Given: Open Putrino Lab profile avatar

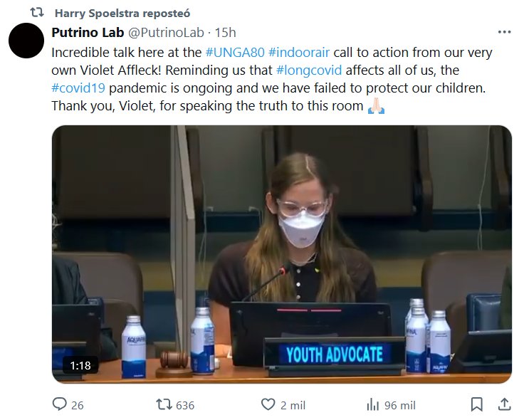Looking at the screenshot, I should (x=28, y=41).
